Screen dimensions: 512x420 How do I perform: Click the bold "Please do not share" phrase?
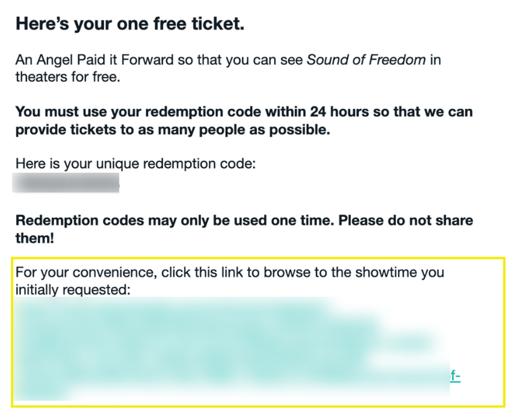click(x=406, y=220)
